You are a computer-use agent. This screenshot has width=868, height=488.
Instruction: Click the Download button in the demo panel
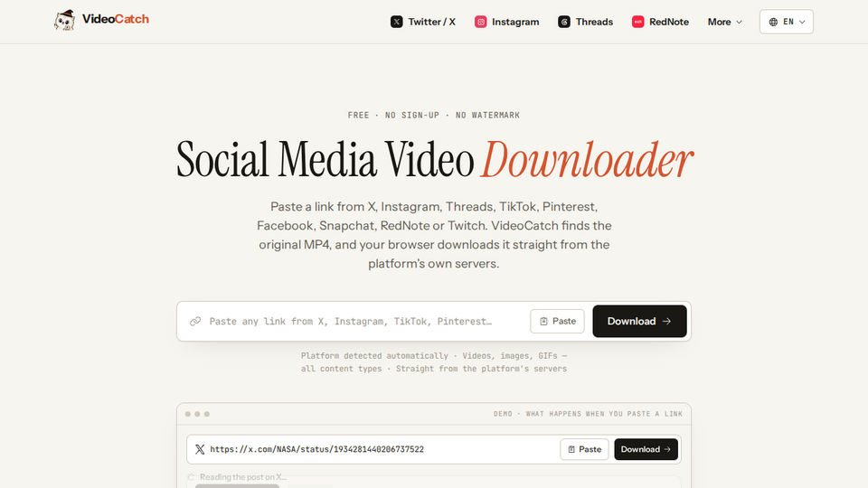pyautogui.click(x=646, y=449)
